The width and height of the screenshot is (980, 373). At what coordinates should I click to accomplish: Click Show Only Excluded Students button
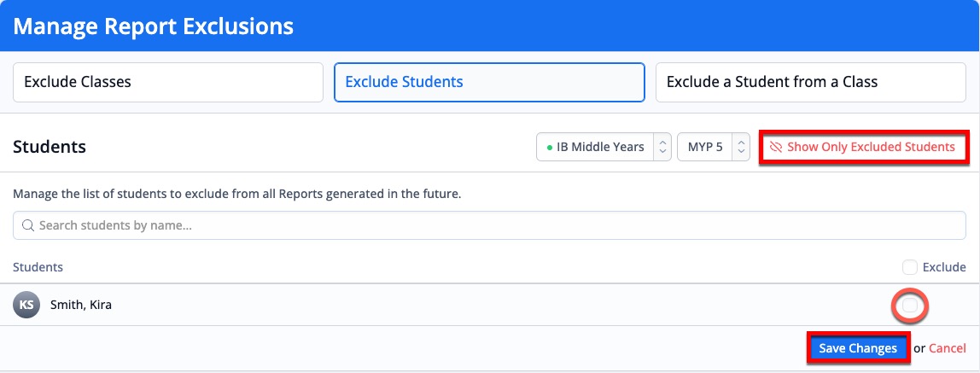pyautogui.click(x=865, y=148)
